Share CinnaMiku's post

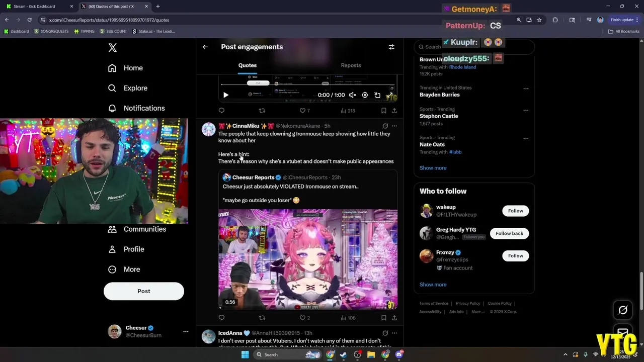[394, 318]
